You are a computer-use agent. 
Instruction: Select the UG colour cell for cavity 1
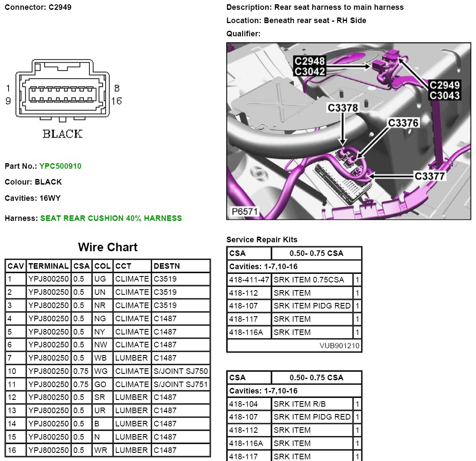[x=103, y=279]
